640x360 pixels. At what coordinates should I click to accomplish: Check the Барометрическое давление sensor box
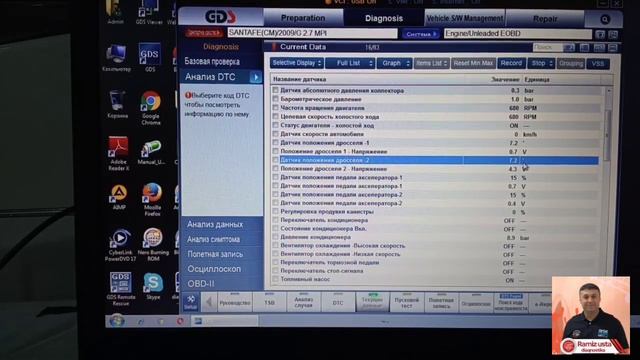(276, 99)
